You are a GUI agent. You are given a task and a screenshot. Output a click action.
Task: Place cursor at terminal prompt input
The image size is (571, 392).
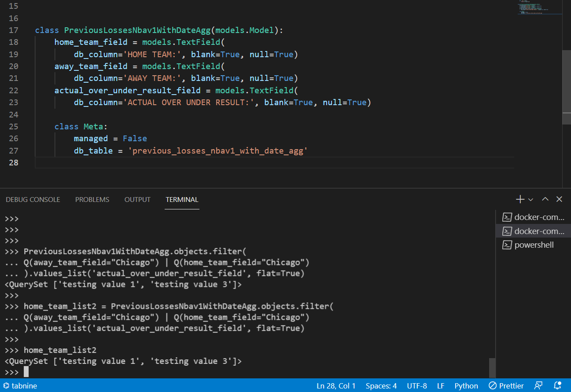pyautogui.click(x=26, y=372)
